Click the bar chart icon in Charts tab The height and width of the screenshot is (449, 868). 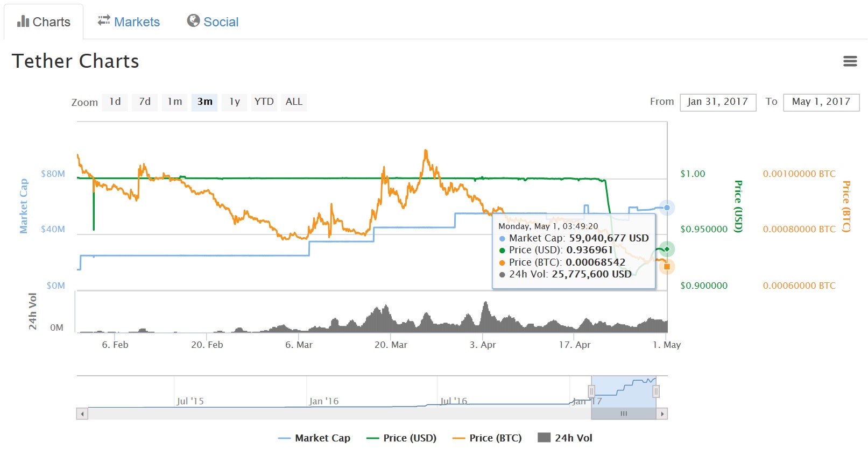[x=23, y=22]
